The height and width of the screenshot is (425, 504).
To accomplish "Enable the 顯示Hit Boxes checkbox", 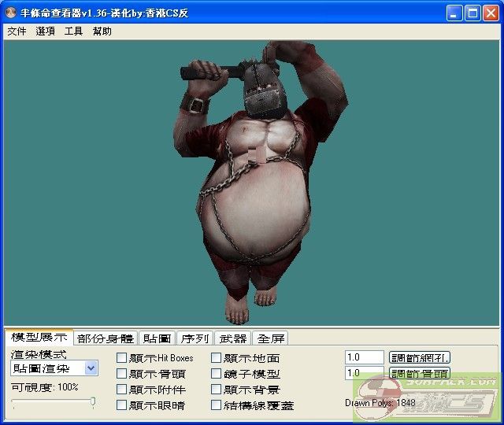I will 122,358.
